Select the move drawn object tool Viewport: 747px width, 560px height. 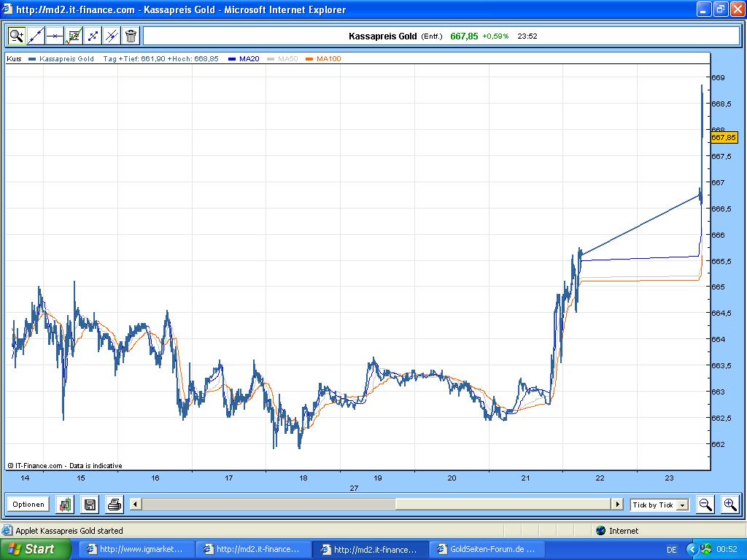click(93, 36)
